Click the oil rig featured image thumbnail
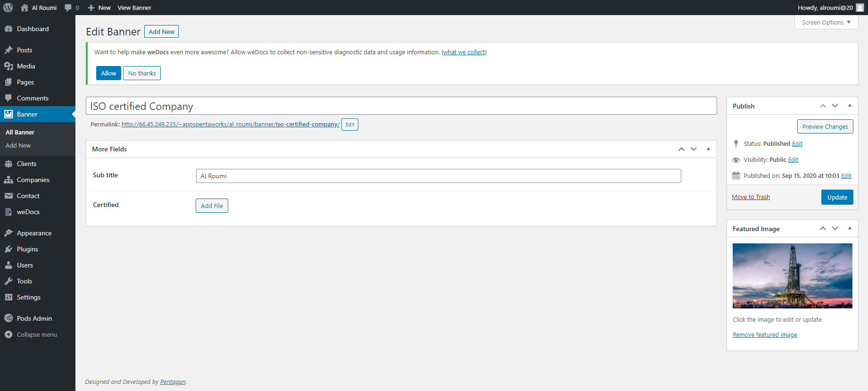This screenshot has height=391, width=868. click(x=793, y=276)
